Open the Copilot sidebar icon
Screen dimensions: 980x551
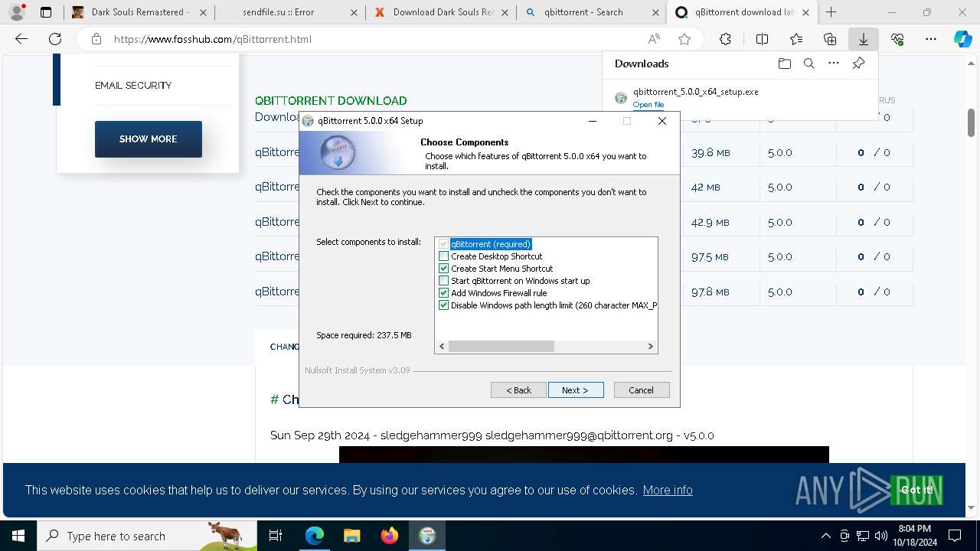(x=962, y=39)
